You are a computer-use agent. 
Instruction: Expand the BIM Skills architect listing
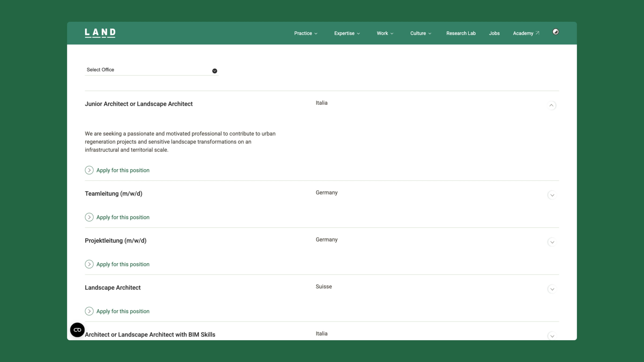pyautogui.click(x=552, y=336)
